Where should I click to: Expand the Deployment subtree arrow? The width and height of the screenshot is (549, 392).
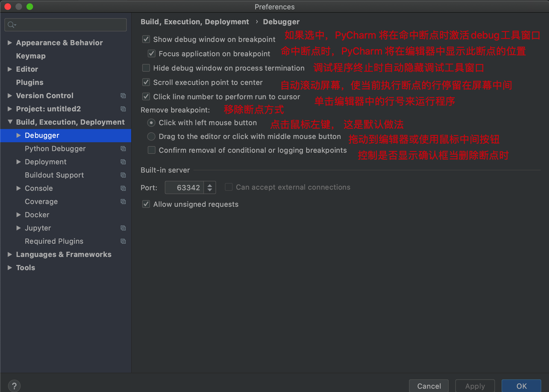click(18, 162)
